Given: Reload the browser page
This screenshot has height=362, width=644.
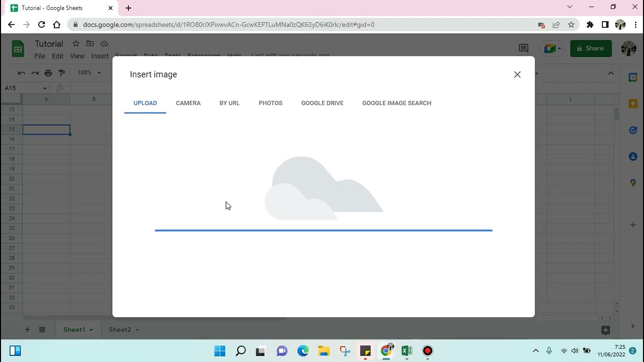Looking at the screenshot, I should [x=42, y=24].
